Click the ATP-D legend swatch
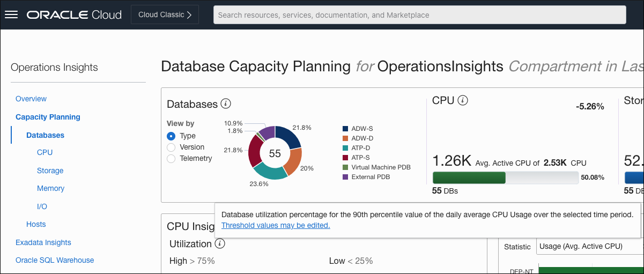644x274 pixels. point(346,148)
